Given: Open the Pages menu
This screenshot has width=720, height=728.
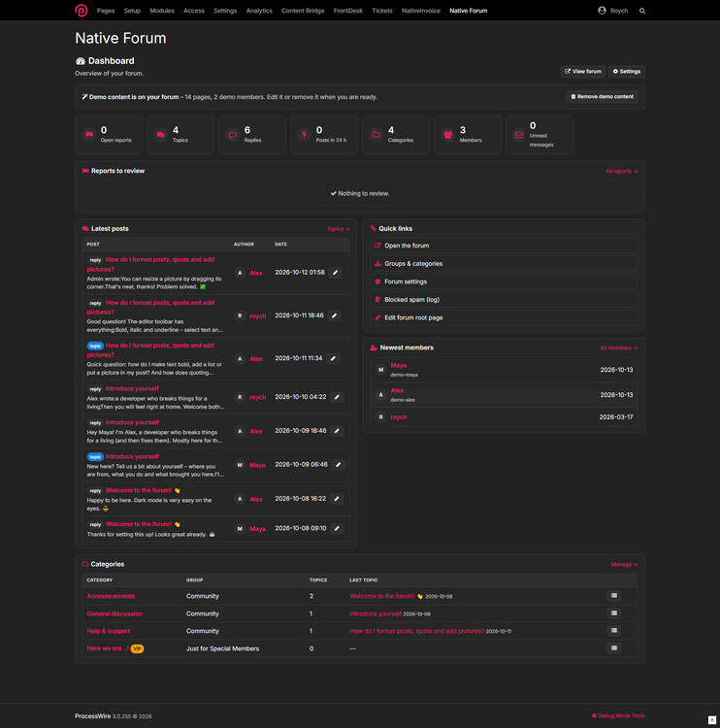Looking at the screenshot, I should click(106, 11).
